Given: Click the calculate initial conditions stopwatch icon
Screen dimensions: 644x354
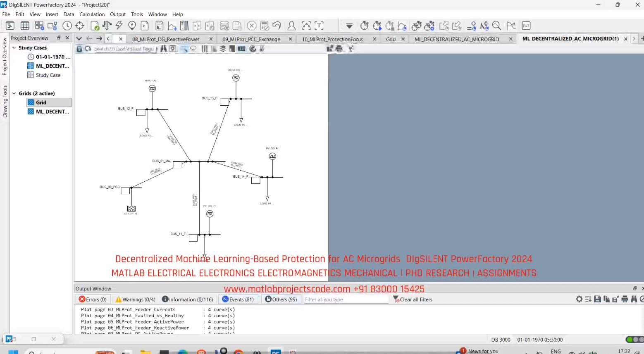Looking at the screenshot, I should [x=364, y=26].
